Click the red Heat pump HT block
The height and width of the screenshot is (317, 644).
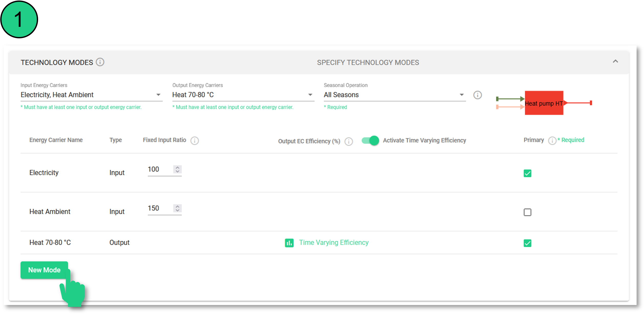544,103
